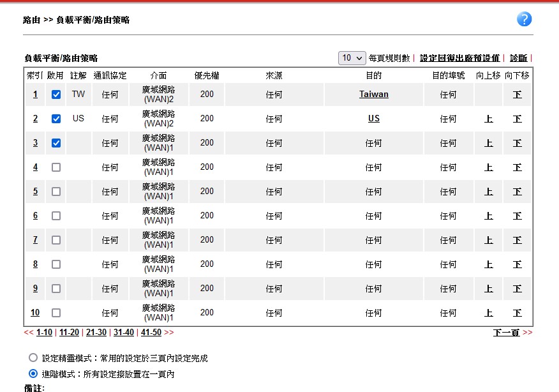Move rule 3 down with 下
Screen dimensions: 559x392
pos(517,143)
